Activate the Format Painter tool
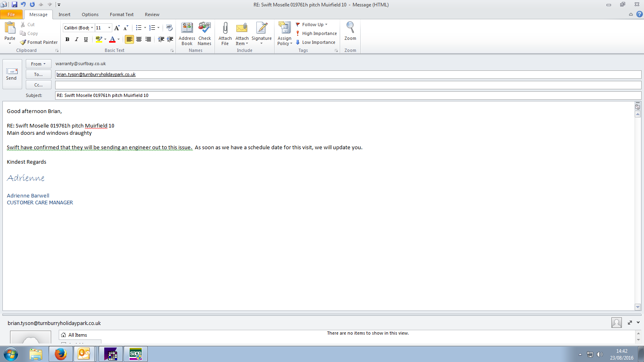 click(39, 42)
